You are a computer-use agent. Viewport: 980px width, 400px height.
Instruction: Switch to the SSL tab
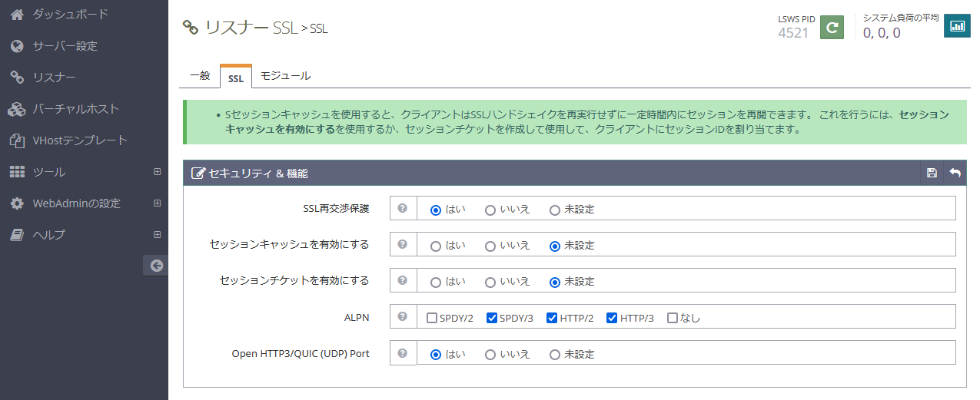pyautogui.click(x=236, y=78)
